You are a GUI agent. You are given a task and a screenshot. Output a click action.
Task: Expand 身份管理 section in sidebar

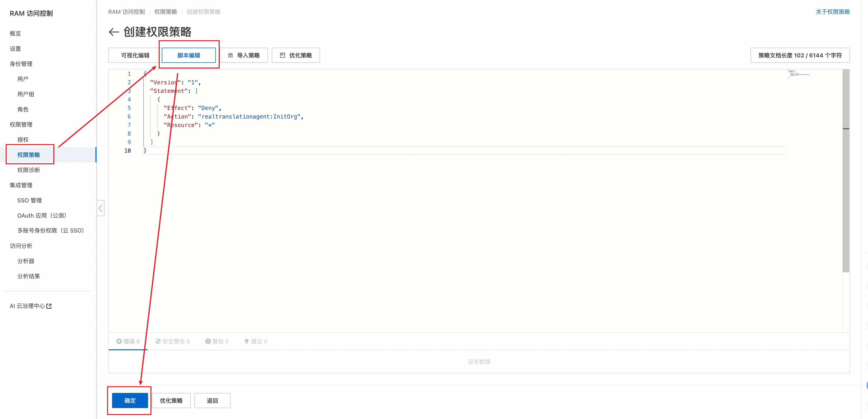click(x=21, y=64)
